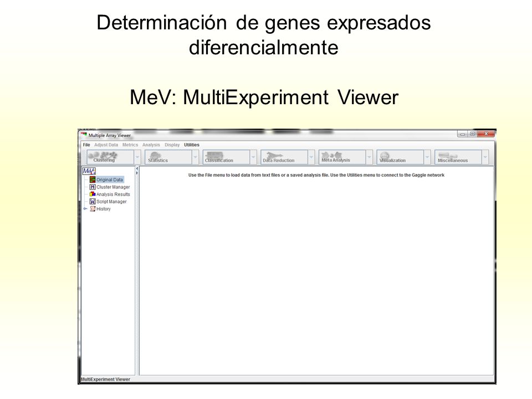Click the Data Reduction toolbar button
532x399 pixels.
pos(284,157)
